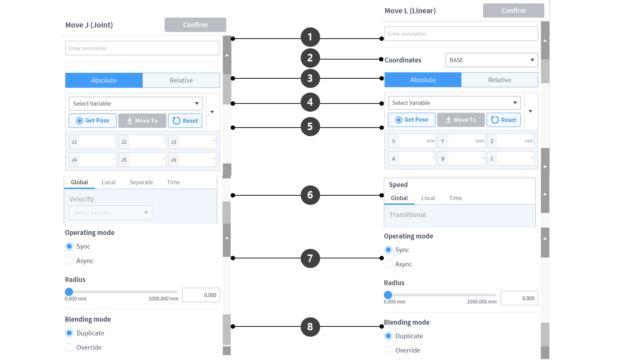The width and height of the screenshot is (625, 364).
Task: Open the Coordinates BASE dropdown
Action: click(x=492, y=60)
